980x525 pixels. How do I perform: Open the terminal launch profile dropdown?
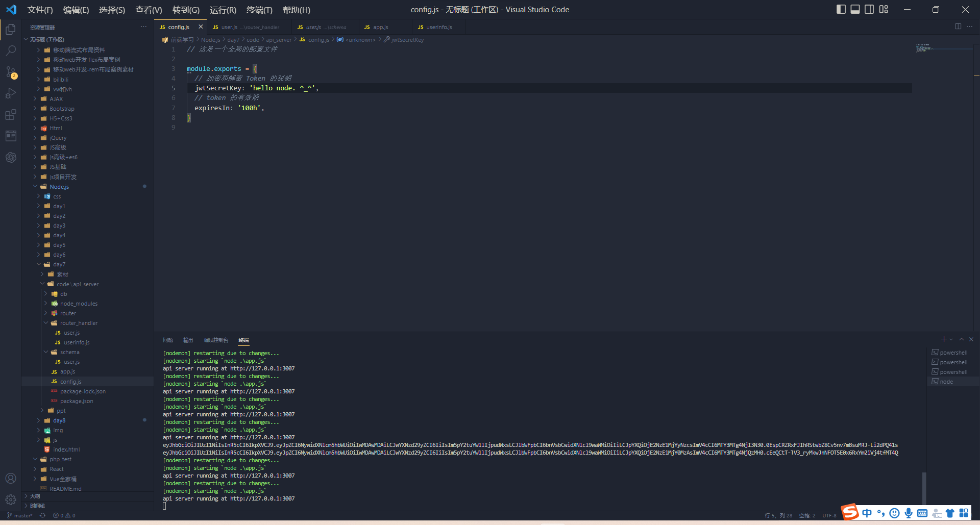click(951, 339)
